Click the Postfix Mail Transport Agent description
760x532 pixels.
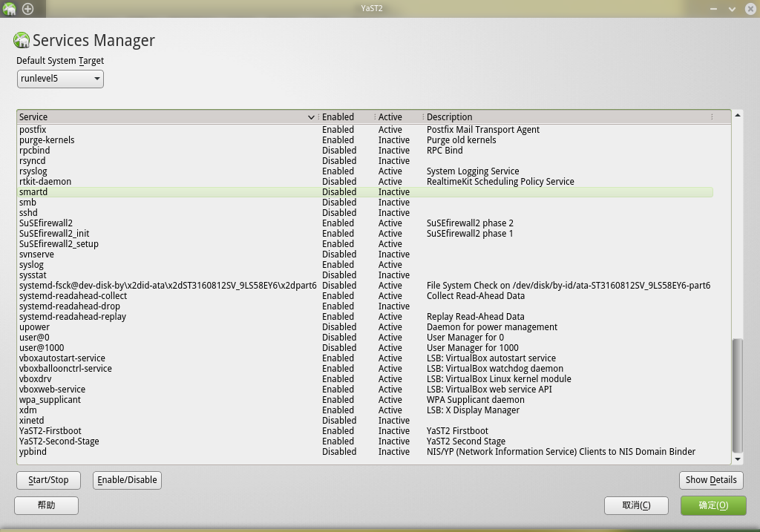pyautogui.click(x=482, y=130)
